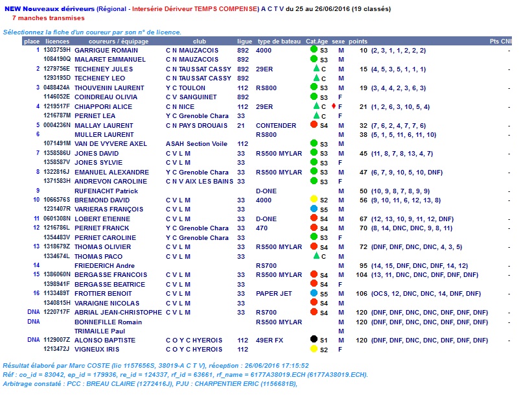Click 'Résultat élaboré par Marc COSTE' footer line
532x395 pixels.
[x=156, y=365]
